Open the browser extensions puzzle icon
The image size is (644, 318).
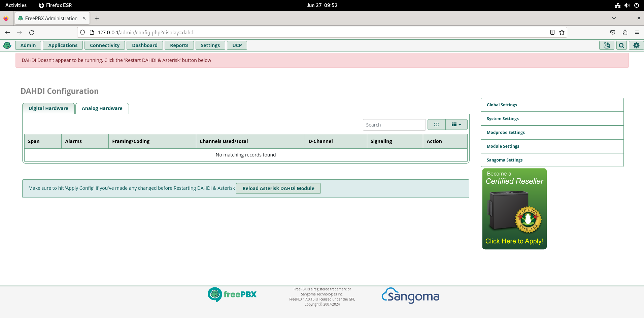pyautogui.click(x=625, y=32)
